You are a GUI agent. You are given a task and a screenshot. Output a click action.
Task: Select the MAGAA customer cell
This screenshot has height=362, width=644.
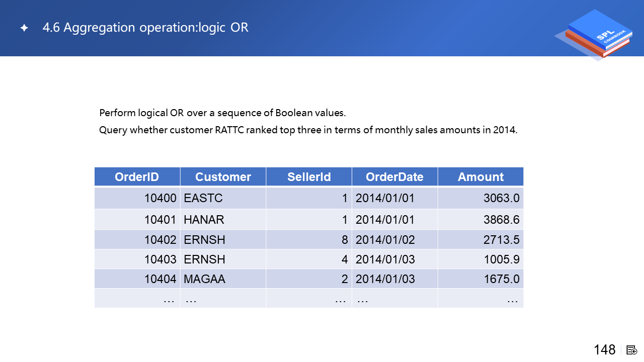[223, 279]
